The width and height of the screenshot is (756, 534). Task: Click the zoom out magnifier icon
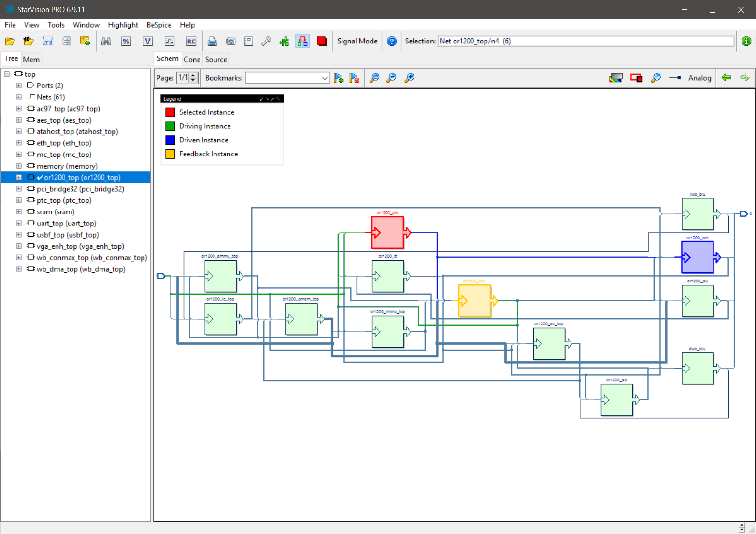[x=391, y=78]
